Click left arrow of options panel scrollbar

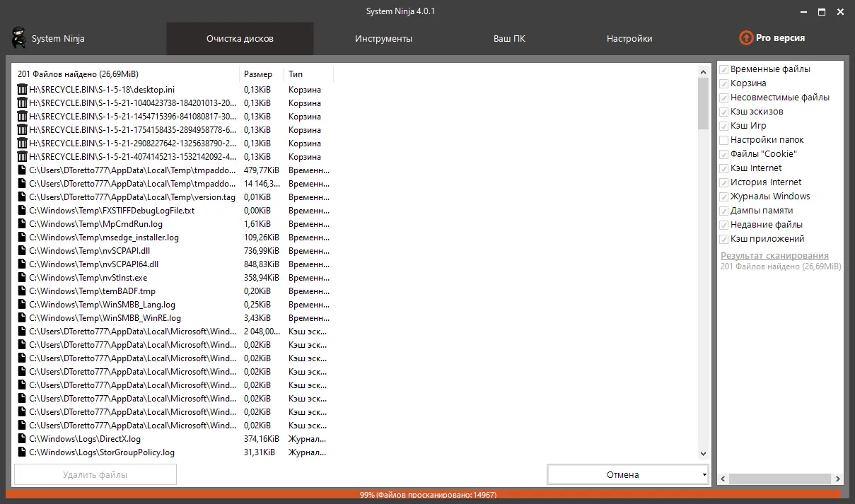pyautogui.click(x=723, y=479)
